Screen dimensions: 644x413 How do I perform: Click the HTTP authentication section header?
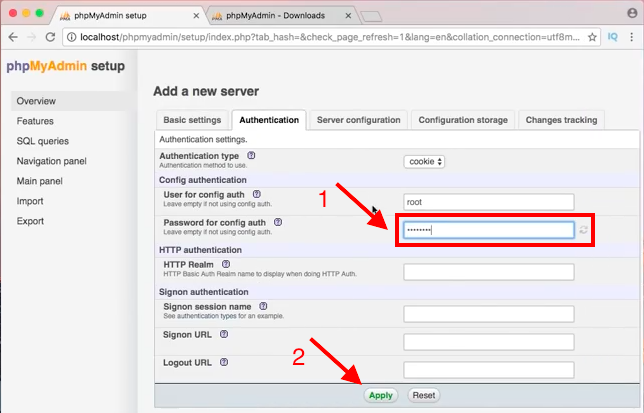(200, 250)
